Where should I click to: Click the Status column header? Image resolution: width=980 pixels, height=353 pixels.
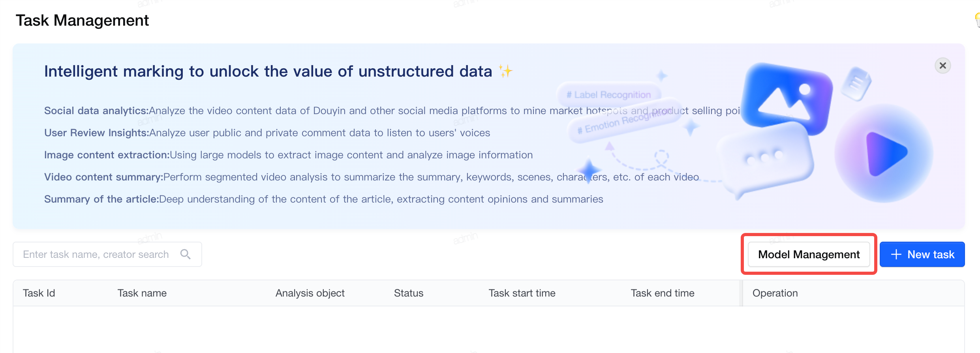tap(409, 293)
